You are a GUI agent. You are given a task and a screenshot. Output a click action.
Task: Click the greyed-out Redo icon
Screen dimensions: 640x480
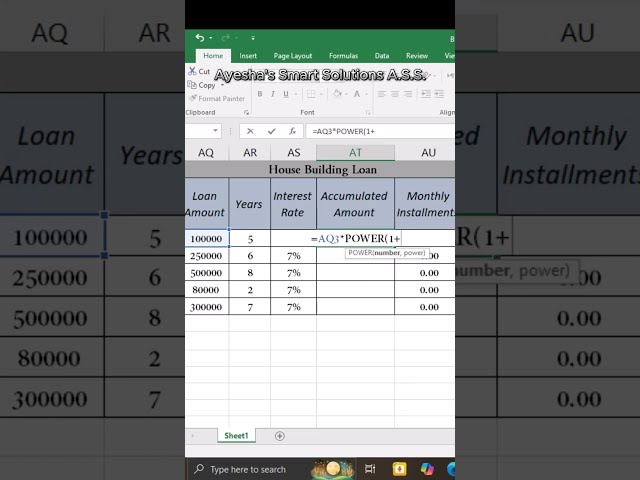tap(225, 38)
